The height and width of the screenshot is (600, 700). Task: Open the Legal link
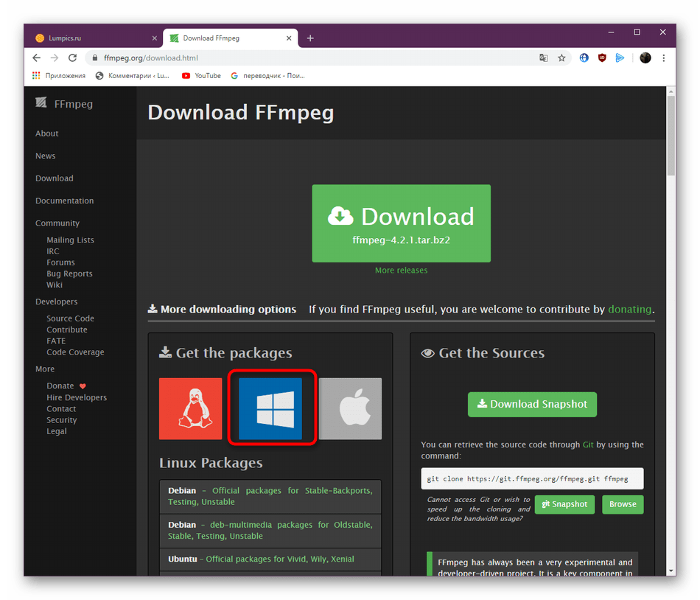click(57, 430)
